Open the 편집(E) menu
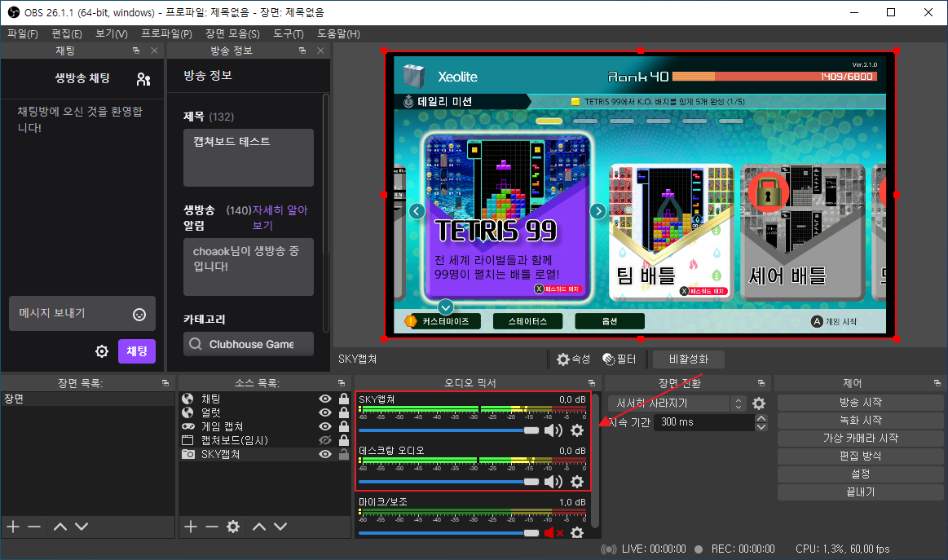 pos(67,34)
